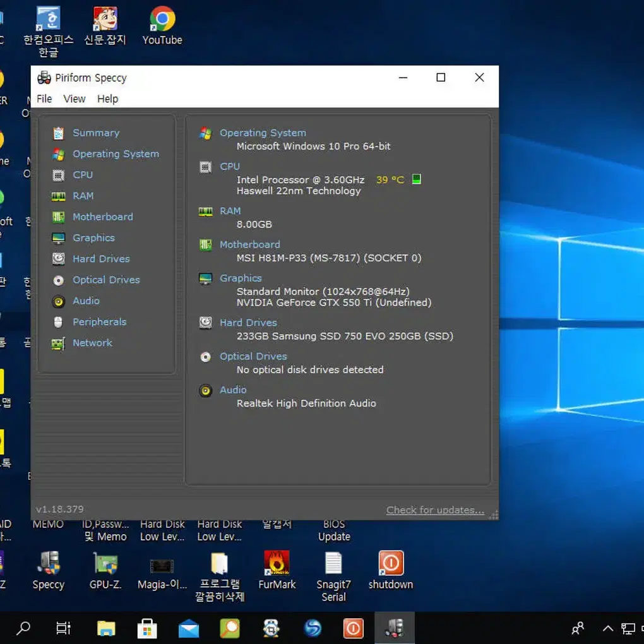Open Microsoft Store from the taskbar

(147, 628)
